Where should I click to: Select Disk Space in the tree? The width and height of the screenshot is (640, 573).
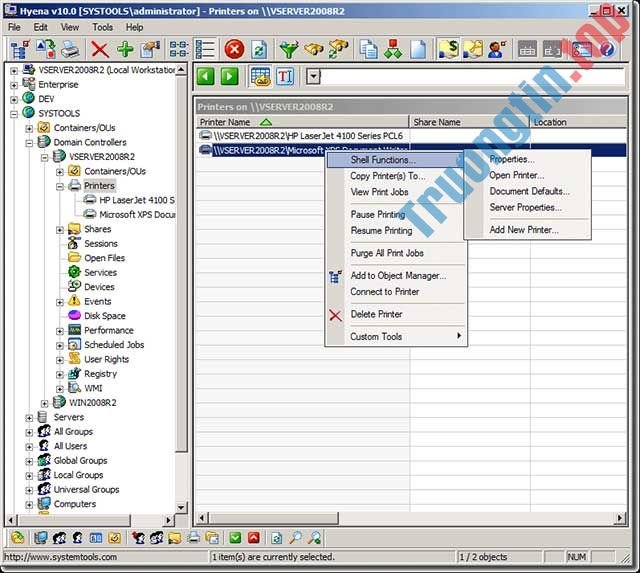[105, 315]
